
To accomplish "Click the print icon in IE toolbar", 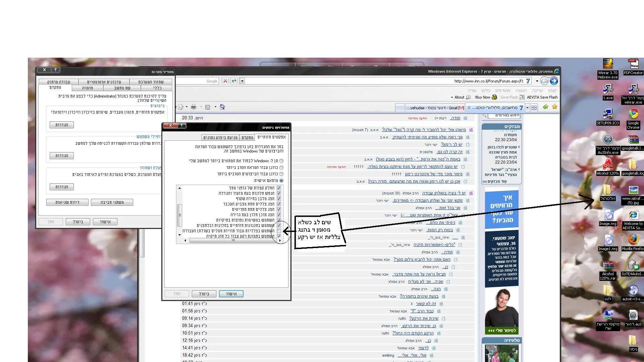I will click(194, 107).
